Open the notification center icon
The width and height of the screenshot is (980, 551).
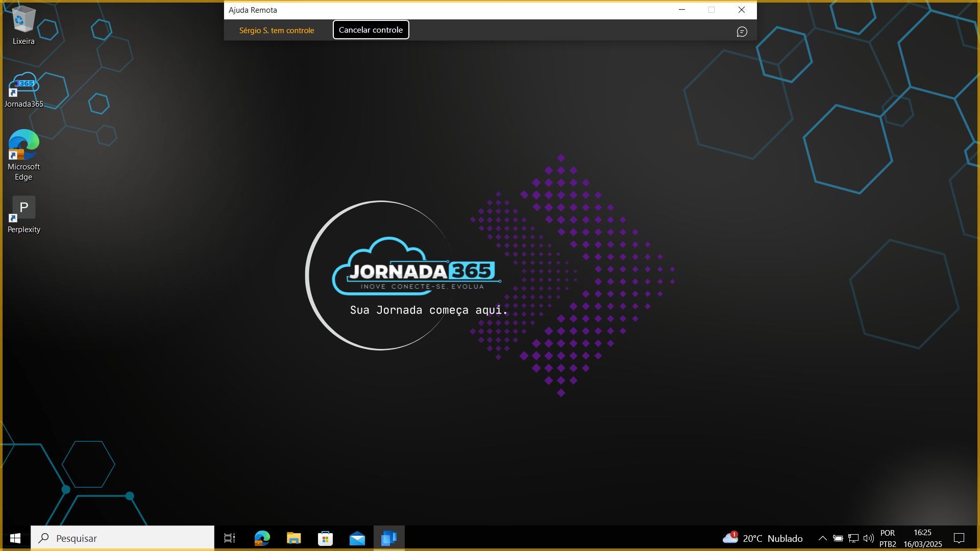point(959,538)
